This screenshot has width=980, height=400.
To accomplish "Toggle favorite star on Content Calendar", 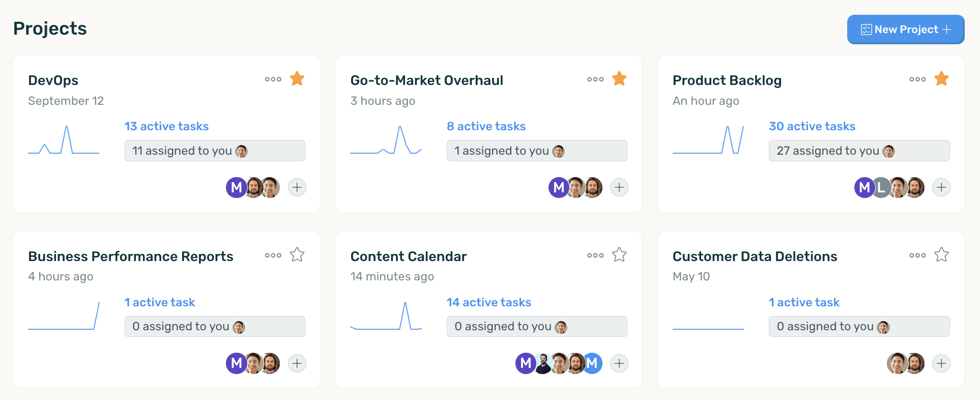I will 619,254.
